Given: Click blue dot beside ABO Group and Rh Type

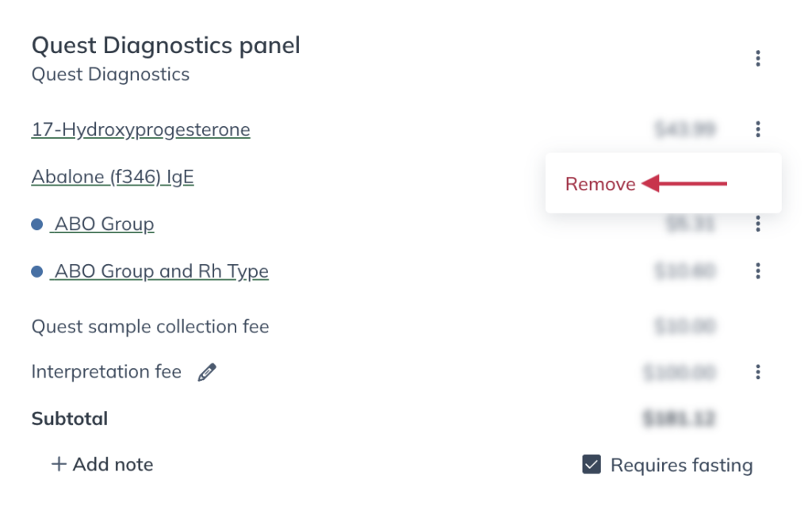Looking at the screenshot, I should coord(36,271).
